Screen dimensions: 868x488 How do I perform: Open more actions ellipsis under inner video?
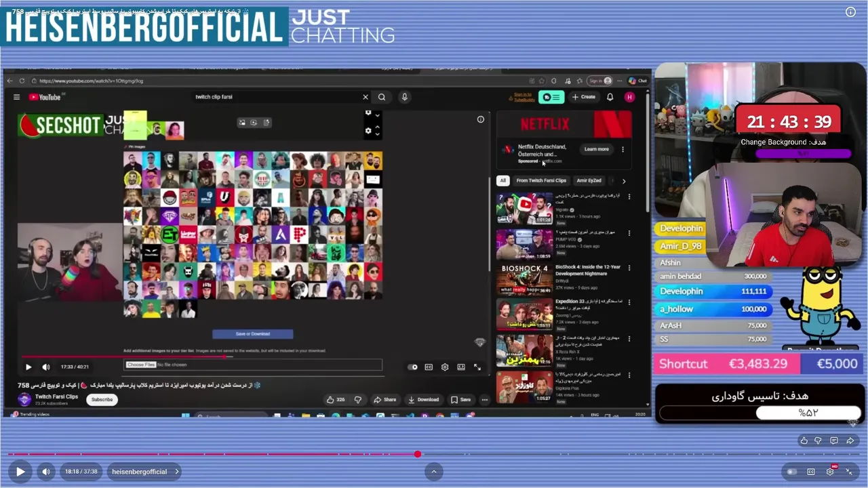click(x=484, y=399)
